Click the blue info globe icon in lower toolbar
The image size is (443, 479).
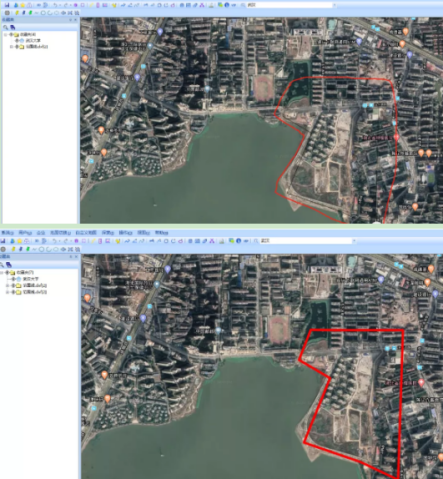pos(239,241)
